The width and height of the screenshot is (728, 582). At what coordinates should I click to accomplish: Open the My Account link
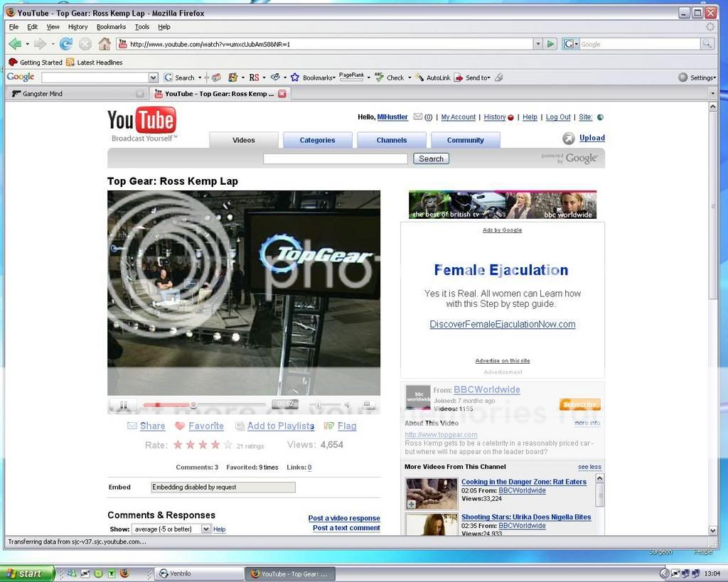(459, 117)
